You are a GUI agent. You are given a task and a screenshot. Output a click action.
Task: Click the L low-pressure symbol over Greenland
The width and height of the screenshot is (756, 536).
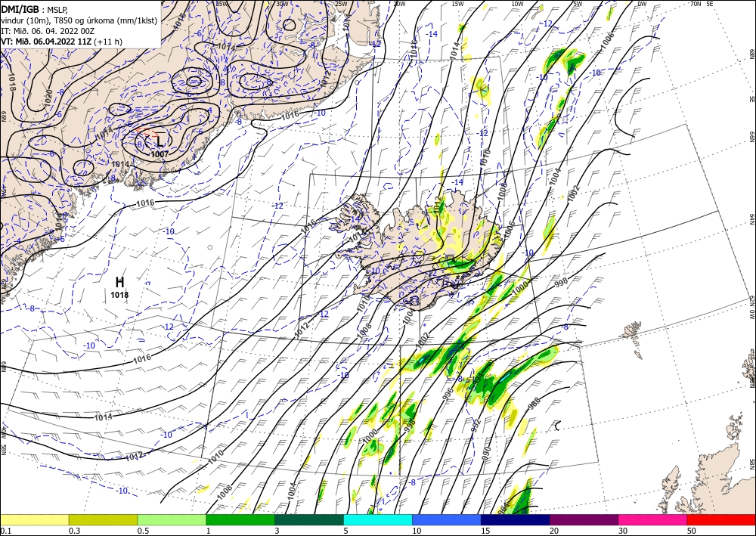tap(160, 141)
